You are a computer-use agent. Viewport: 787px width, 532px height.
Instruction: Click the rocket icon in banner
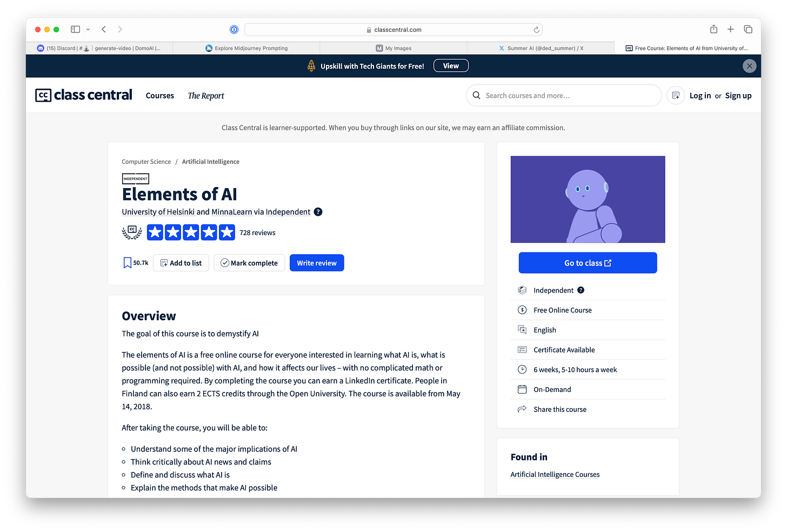(311, 66)
